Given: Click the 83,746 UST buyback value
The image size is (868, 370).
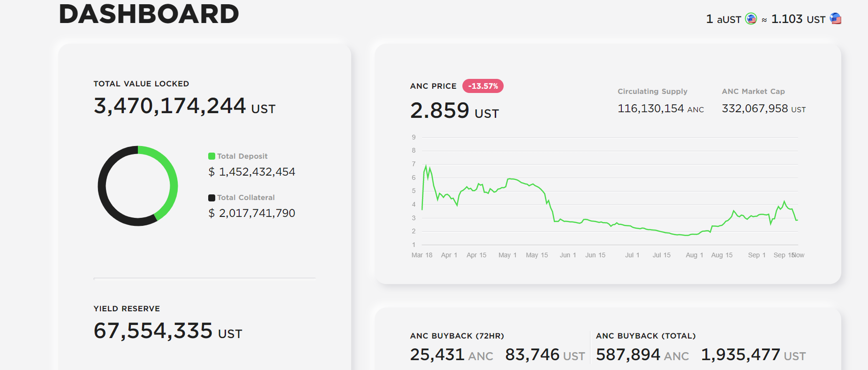Looking at the screenshot, I should point(545,355).
